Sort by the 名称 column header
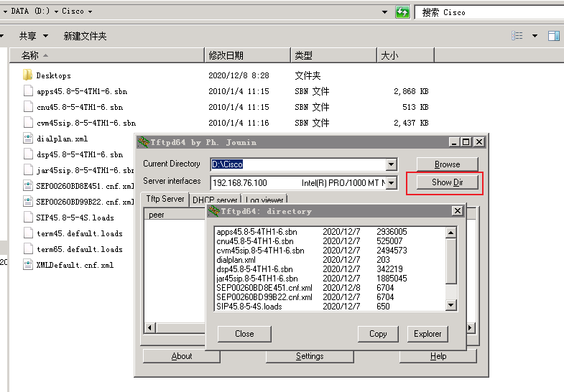 pos(107,55)
